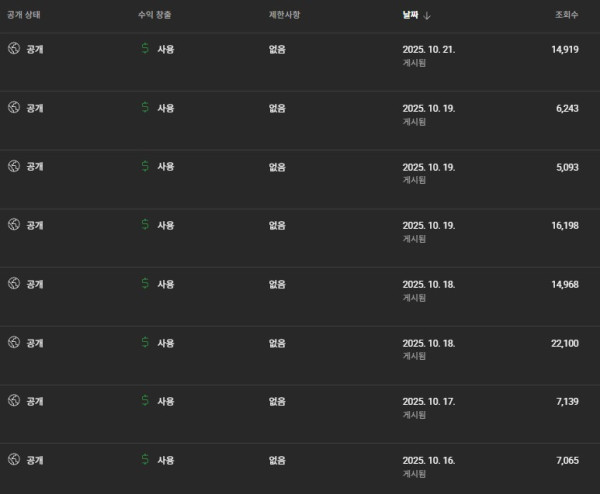This screenshot has width=600, height=494.
Task: Click the green dollar icon in the 16,198 views row
Action: [146, 225]
